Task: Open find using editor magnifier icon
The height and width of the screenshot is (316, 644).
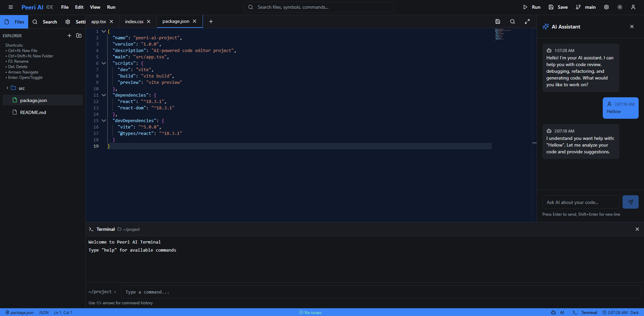Action: point(513,21)
